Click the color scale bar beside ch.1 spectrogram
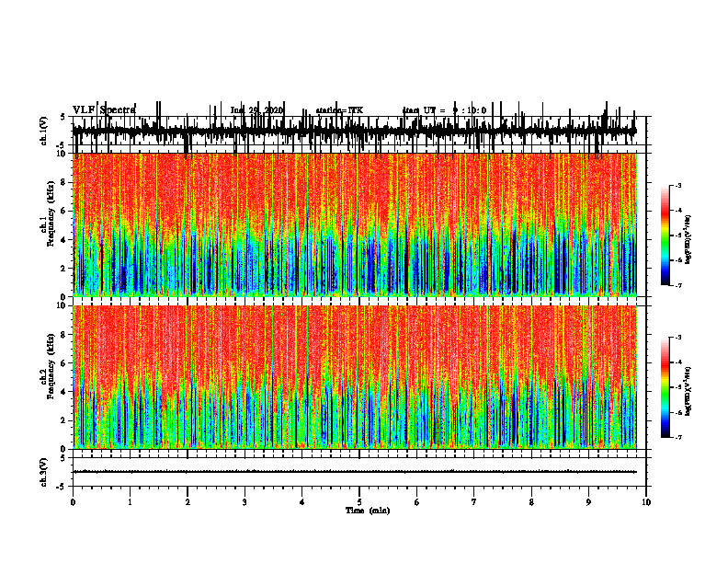 click(x=665, y=236)
